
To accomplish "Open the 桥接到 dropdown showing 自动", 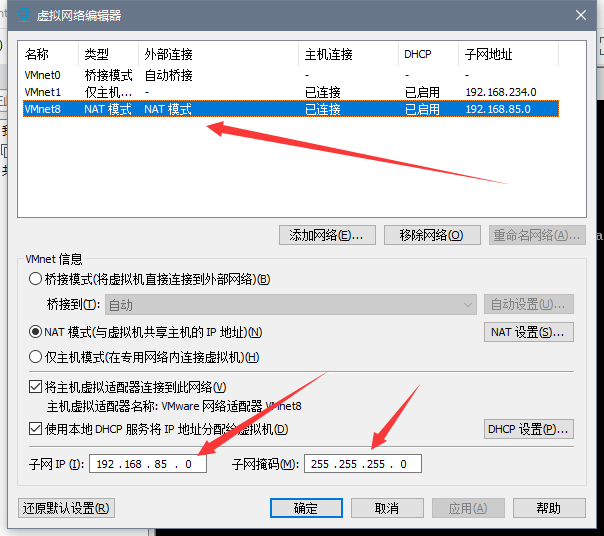I will [x=291, y=305].
